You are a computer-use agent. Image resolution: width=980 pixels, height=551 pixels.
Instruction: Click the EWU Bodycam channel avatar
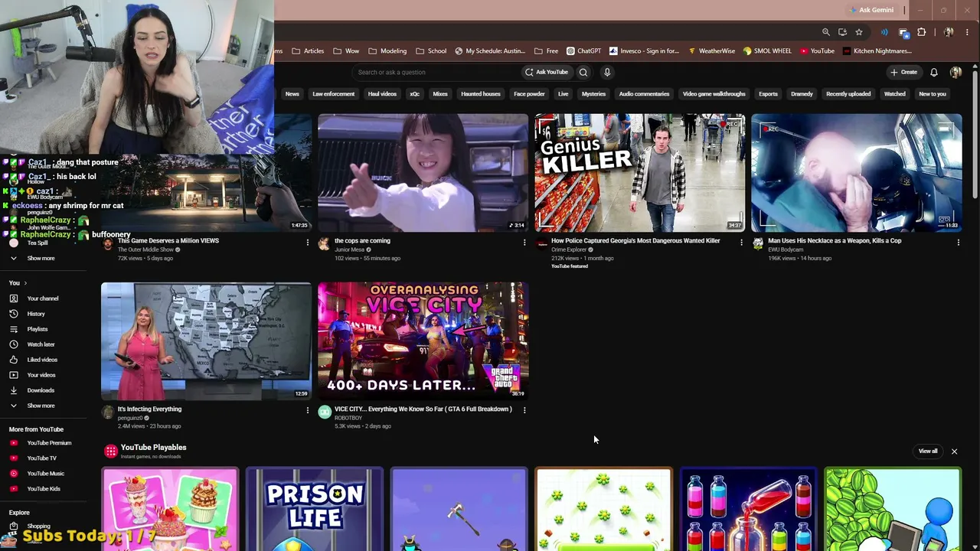758,244
